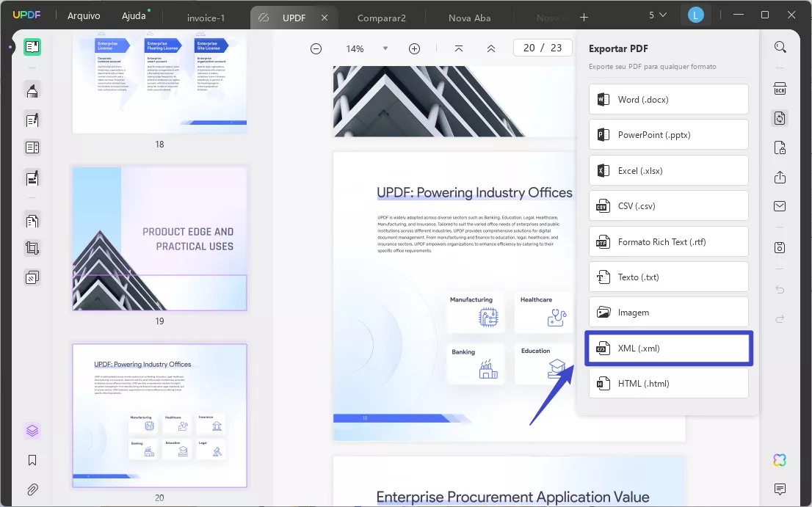Jump to first page arrow
Image resolution: width=812 pixels, height=507 pixels.
pyautogui.click(x=459, y=48)
